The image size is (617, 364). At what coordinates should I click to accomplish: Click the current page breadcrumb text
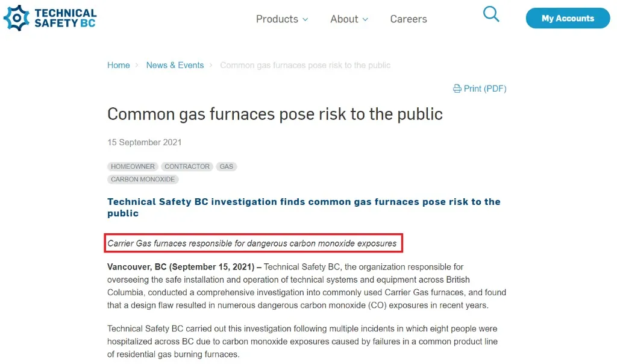pos(305,65)
